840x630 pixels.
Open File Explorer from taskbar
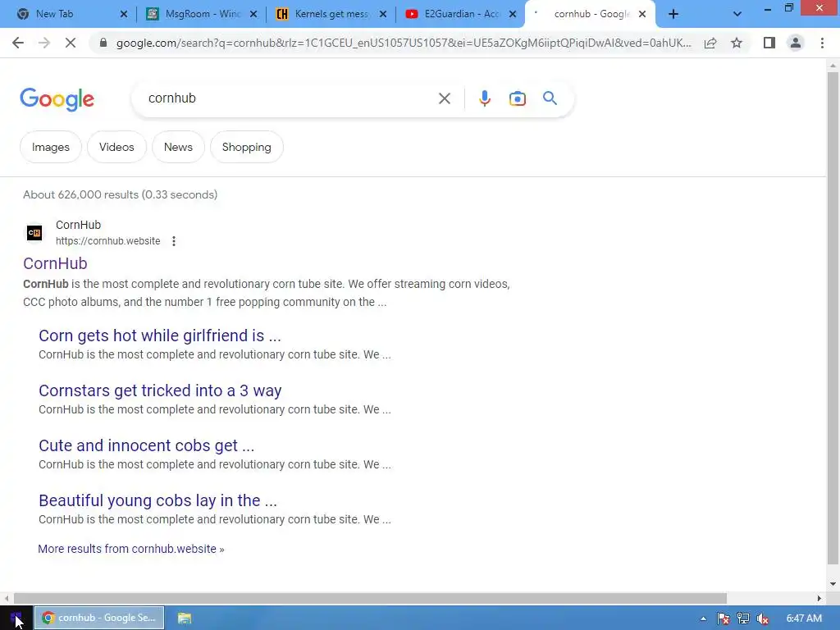point(185,619)
